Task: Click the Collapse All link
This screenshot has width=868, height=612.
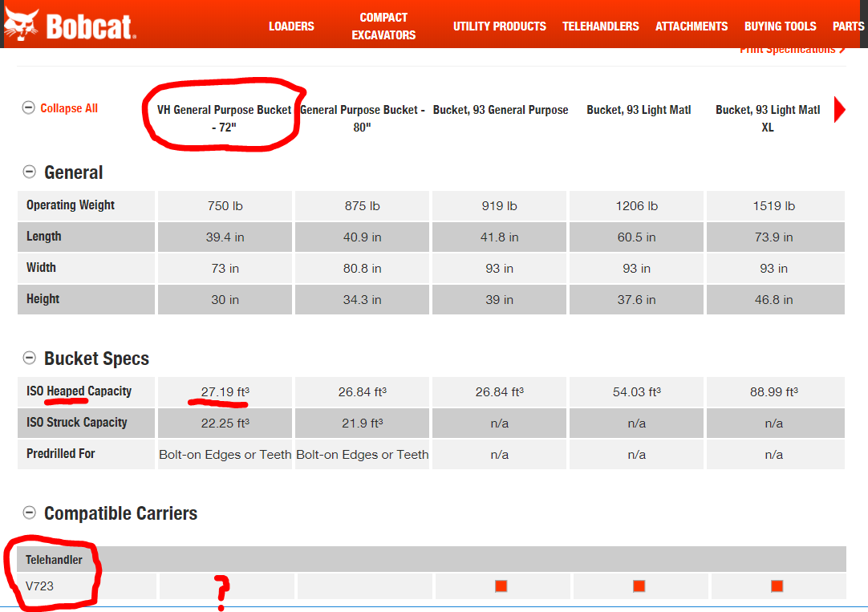Action: [x=69, y=108]
